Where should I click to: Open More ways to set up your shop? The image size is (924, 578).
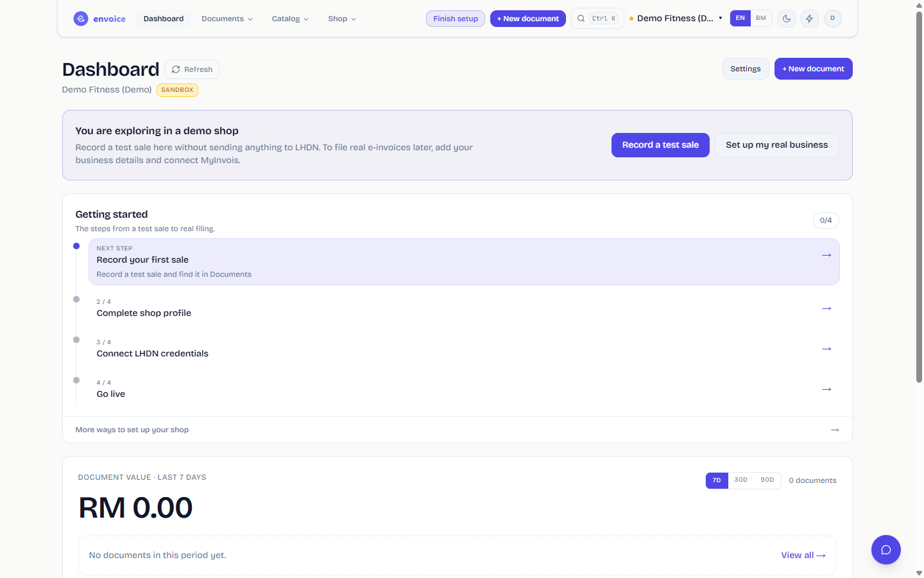[x=457, y=430]
